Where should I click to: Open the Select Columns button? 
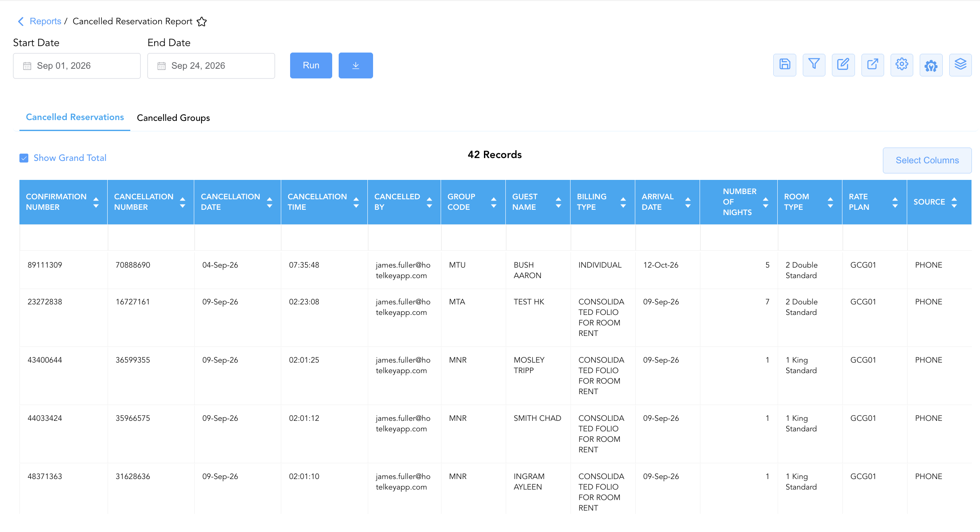coord(927,160)
